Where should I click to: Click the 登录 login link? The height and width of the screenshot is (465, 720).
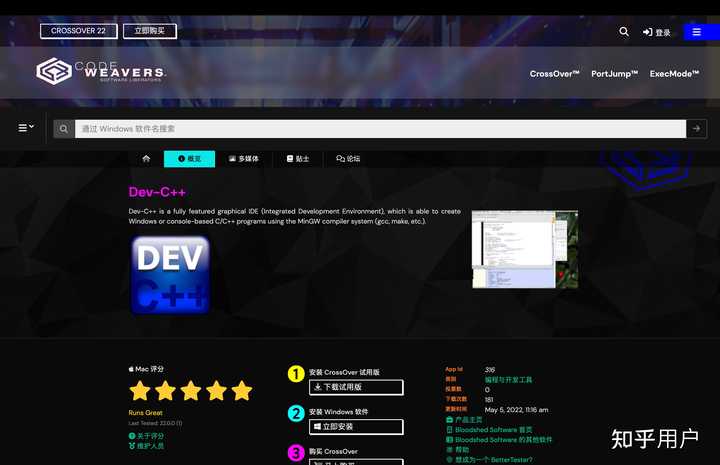click(657, 32)
